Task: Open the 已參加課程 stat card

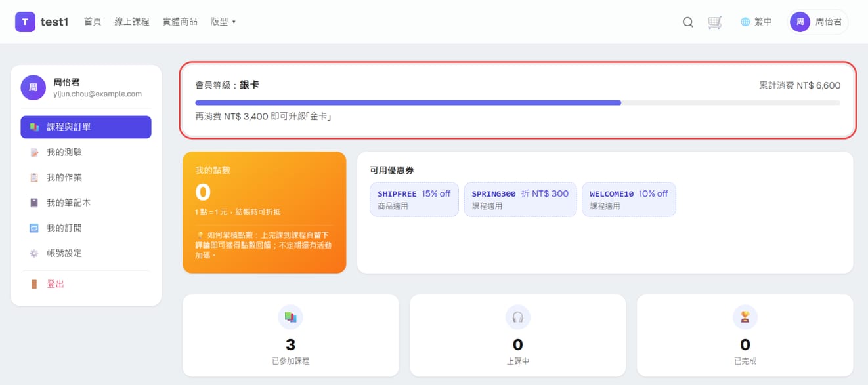Action: tap(291, 336)
